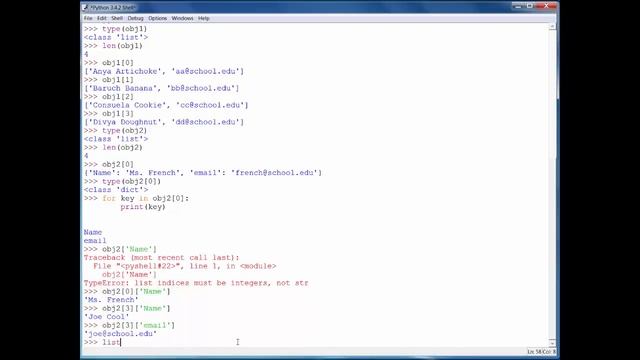Click the Ln Col status indicator
Screen dimensions: 640x360
tap(541, 351)
